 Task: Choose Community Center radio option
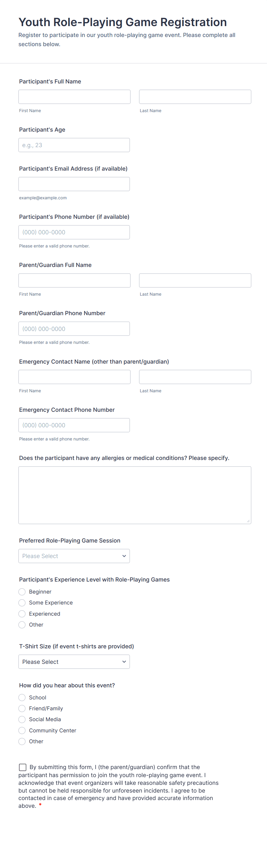pyautogui.click(x=22, y=730)
